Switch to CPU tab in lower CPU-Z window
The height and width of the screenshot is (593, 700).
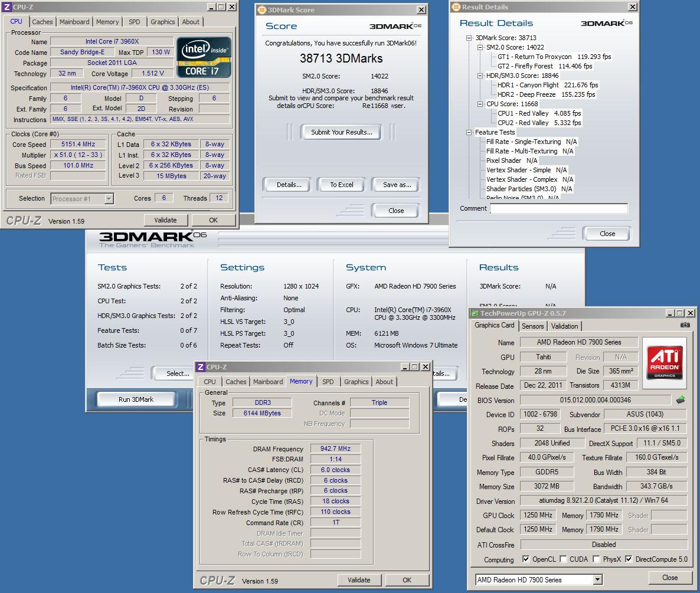210,382
